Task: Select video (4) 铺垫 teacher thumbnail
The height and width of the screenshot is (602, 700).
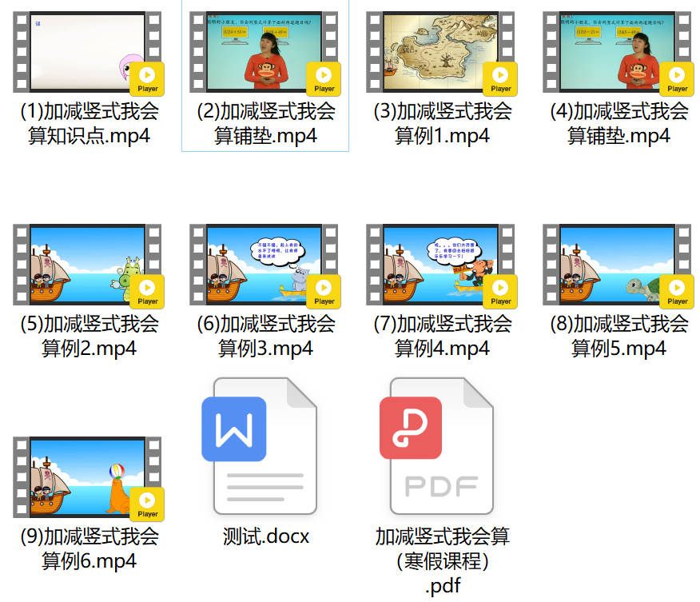Action: [609, 51]
